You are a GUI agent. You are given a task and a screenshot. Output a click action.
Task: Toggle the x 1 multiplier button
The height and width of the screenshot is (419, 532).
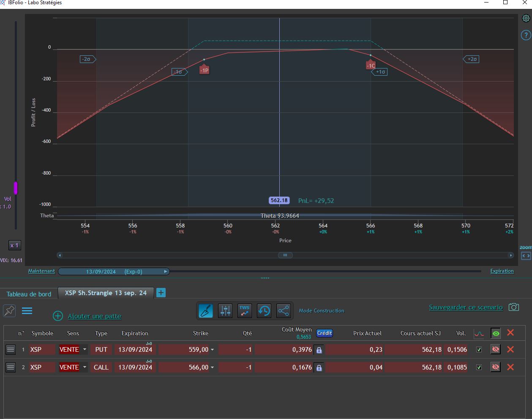(x=14, y=245)
